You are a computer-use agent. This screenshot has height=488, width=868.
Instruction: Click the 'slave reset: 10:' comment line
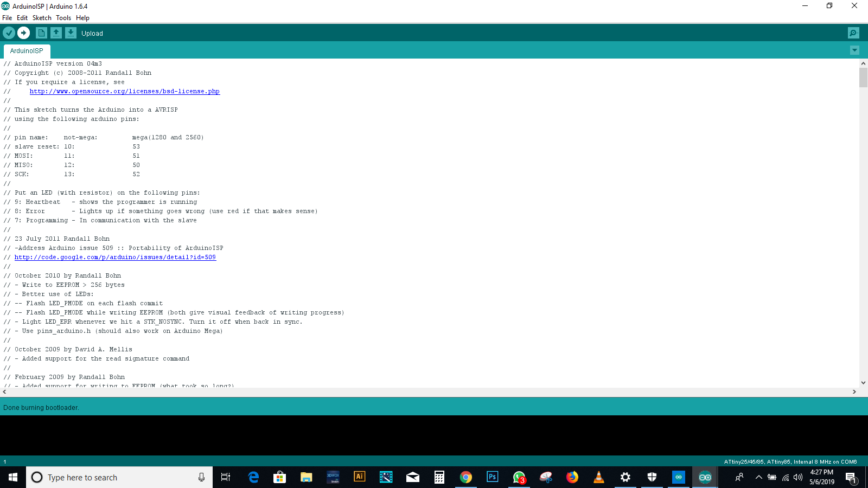coord(72,146)
